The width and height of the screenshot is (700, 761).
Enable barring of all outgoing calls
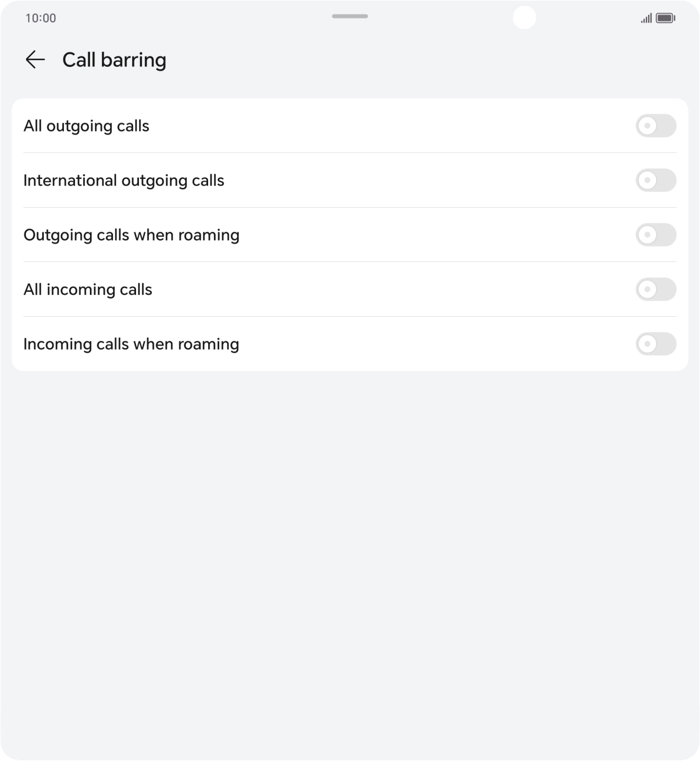tap(656, 126)
